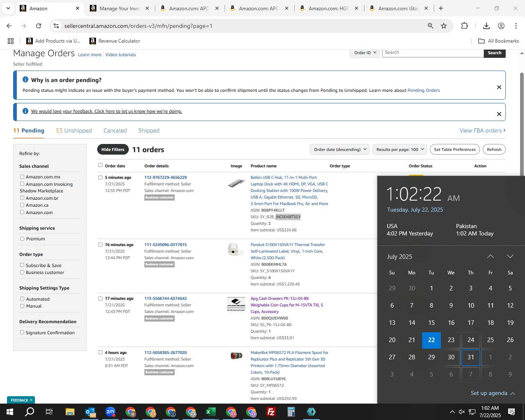The image size is (525, 420).
Task: Open Outlook from taskbar
Action: (90, 412)
